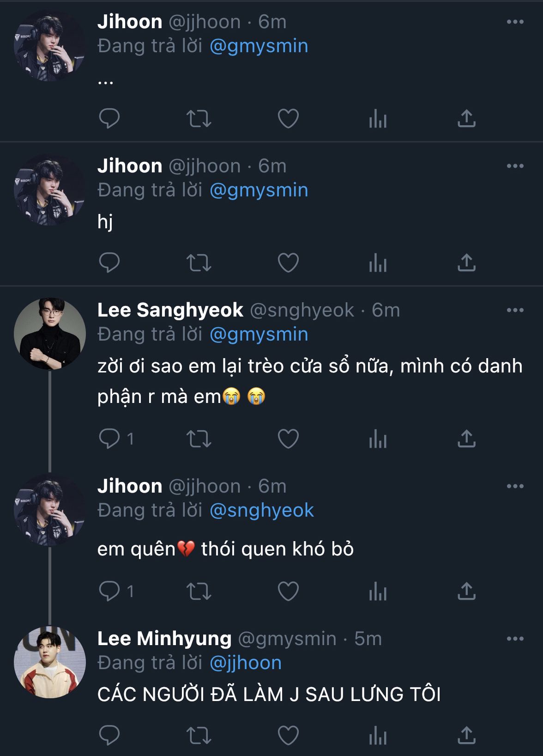Share Jihoon's "..." tweet
Viewport: 543px width, 756px height.
(x=466, y=119)
